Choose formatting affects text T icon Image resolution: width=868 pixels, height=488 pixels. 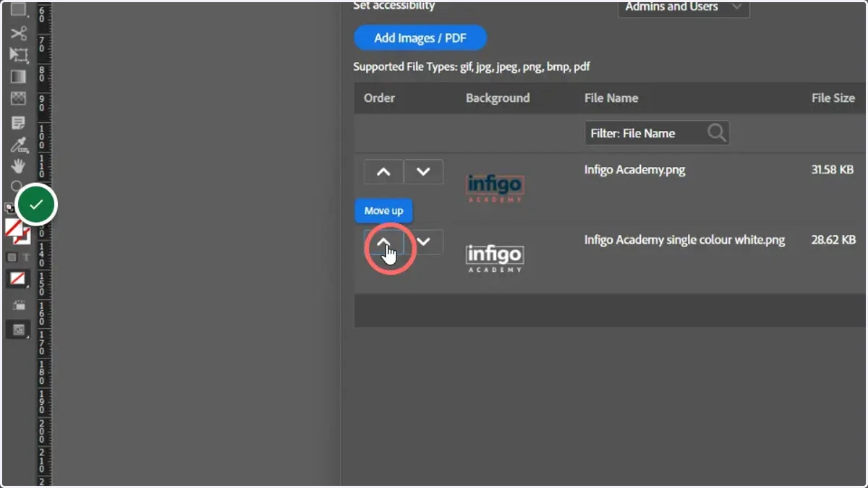[x=26, y=257]
